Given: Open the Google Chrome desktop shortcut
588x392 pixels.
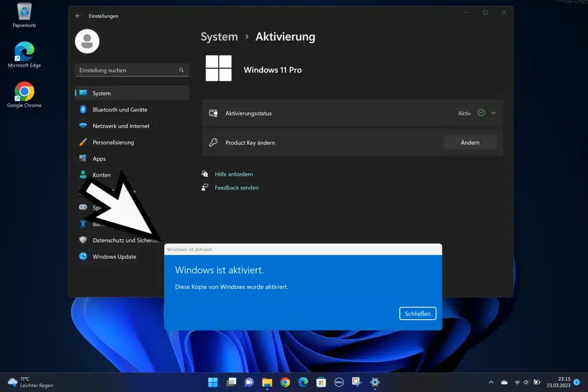Looking at the screenshot, I should coord(24,95).
